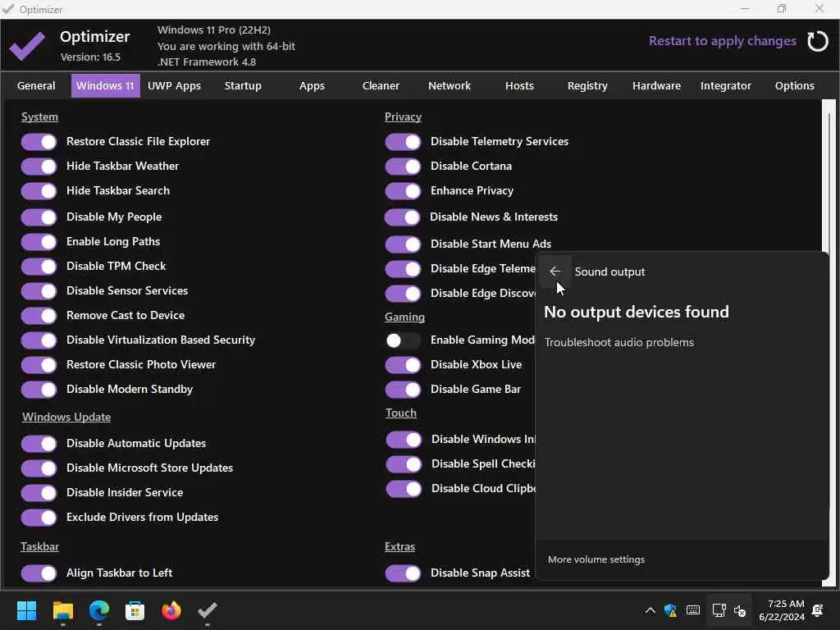This screenshot has width=840, height=630.
Task: Go back using Sound output arrow
Action: point(555,272)
